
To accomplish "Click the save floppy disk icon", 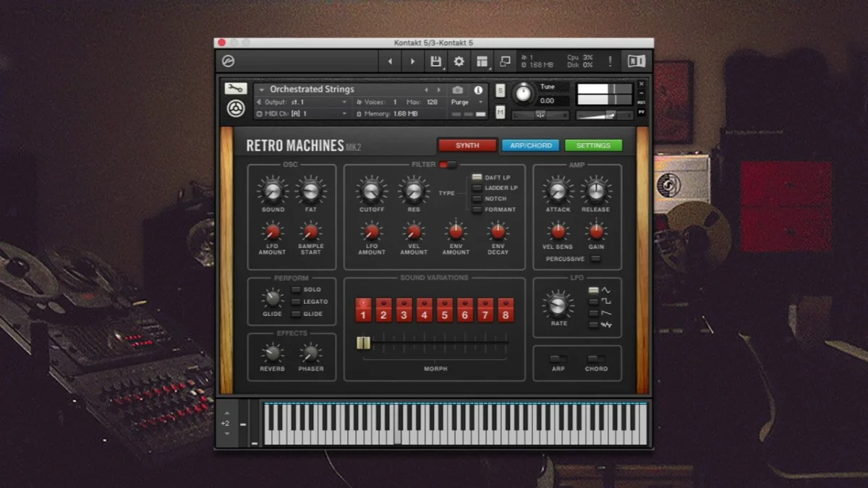I will click(x=436, y=61).
